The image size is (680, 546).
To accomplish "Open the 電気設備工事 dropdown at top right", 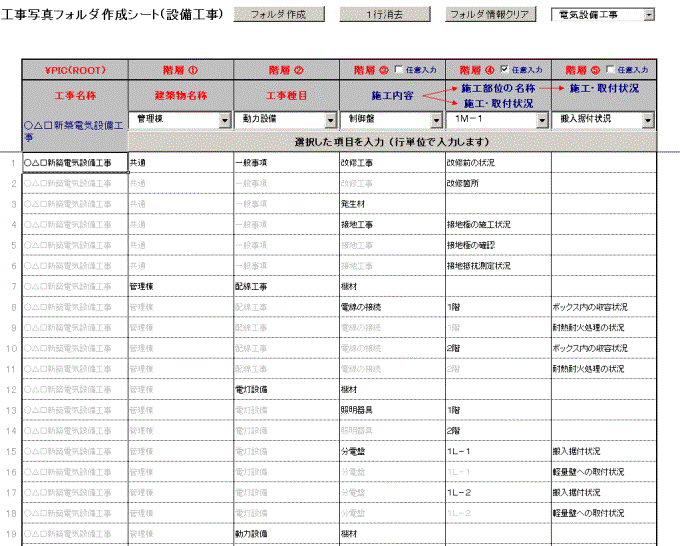I will (x=649, y=15).
